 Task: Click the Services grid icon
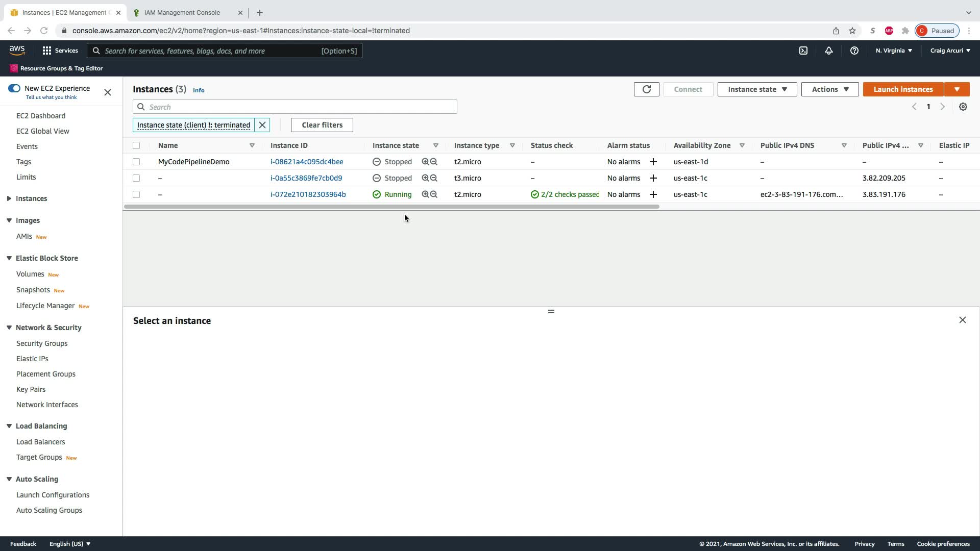(x=47, y=51)
